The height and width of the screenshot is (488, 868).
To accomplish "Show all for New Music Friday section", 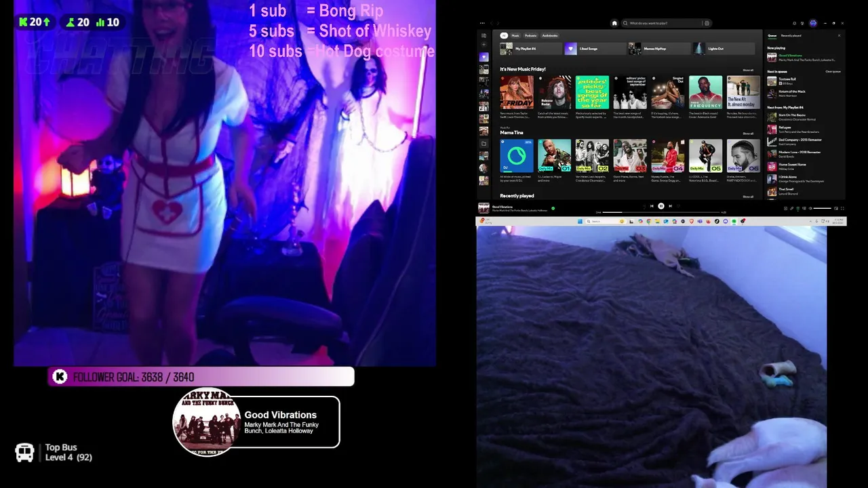I will (748, 70).
